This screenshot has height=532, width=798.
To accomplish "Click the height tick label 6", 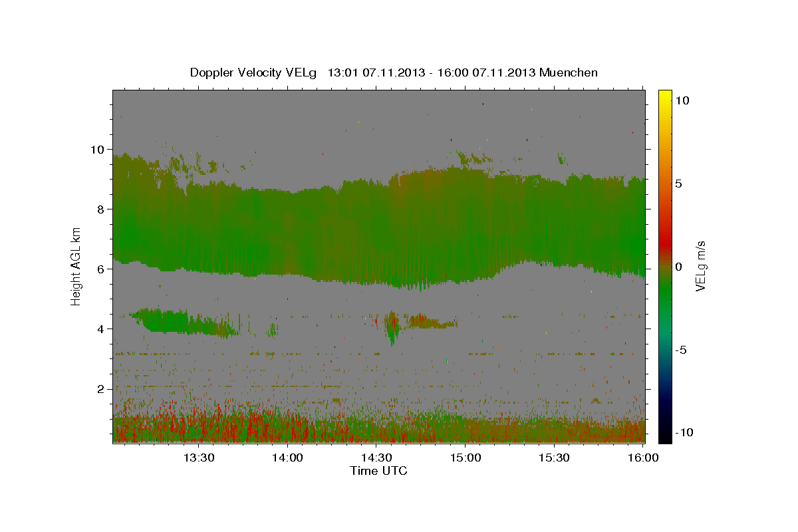I will [102, 269].
